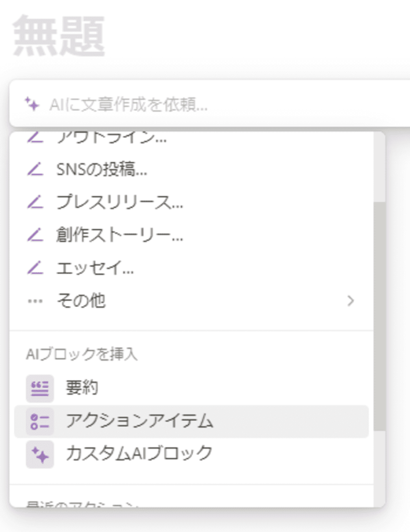Select 創作ストーリー menu entry
This screenshot has width=410, height=532.
(191, 235)
